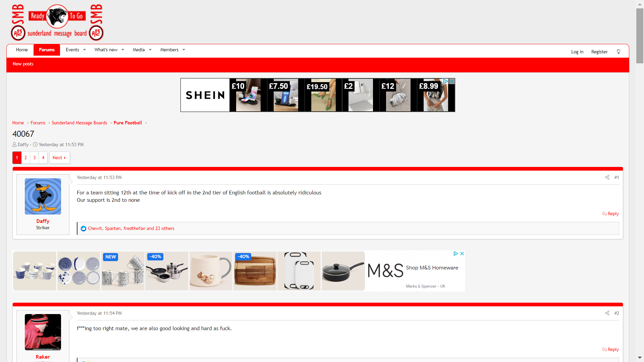Toggle the lightbulb style switcher icon

619,52
